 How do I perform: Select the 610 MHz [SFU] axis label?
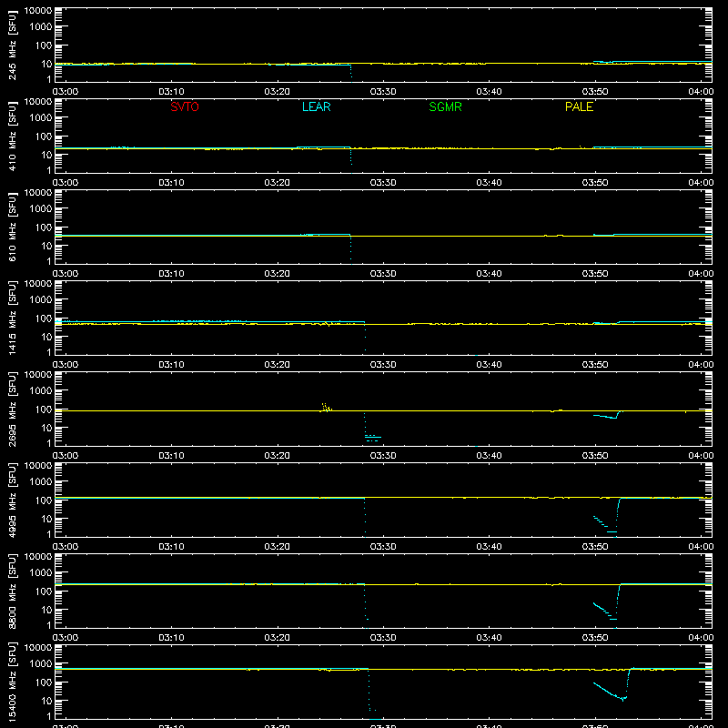13,227
